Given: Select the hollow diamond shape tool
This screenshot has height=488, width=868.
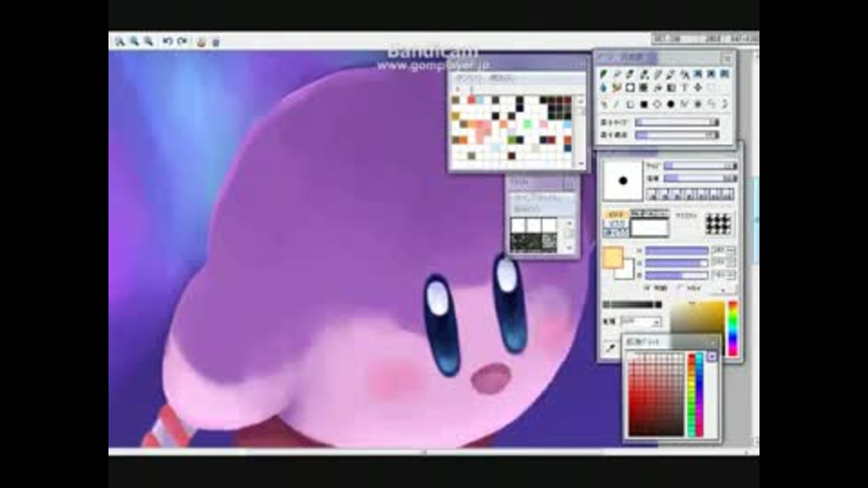Looking at the screenshot, I should (657, 104).
